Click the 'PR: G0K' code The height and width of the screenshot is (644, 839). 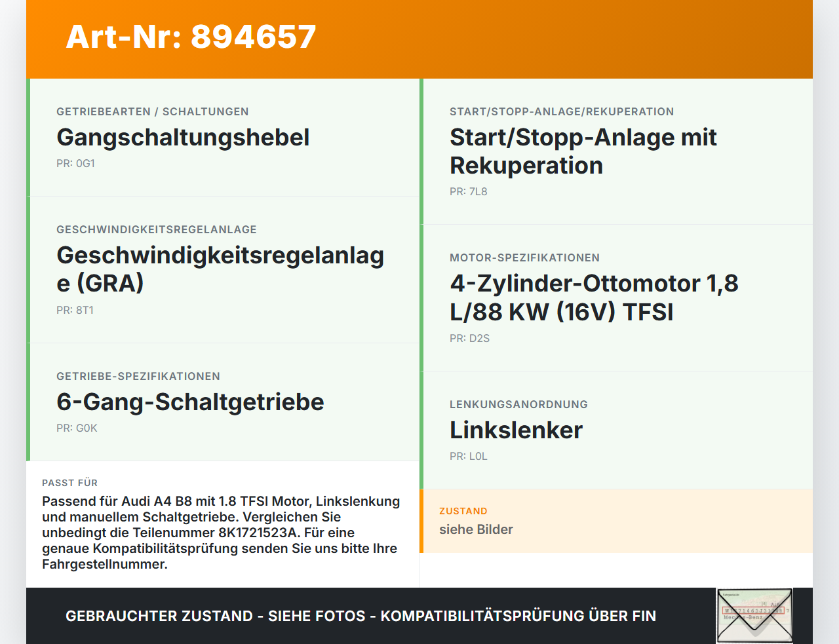tap(77, 428)
